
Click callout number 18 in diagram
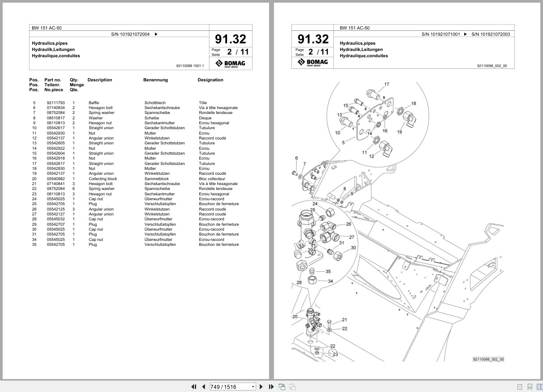pos(413,103)
